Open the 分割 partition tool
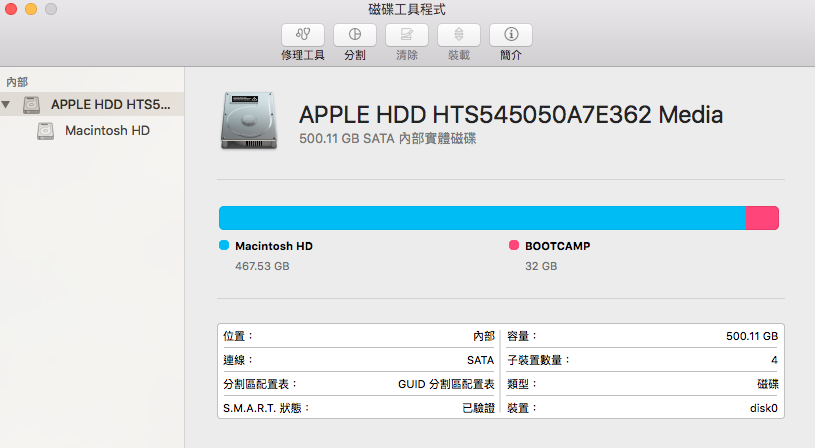Image resolution: width=815 pixels, height=448 pixels. (x=355, y=35)
